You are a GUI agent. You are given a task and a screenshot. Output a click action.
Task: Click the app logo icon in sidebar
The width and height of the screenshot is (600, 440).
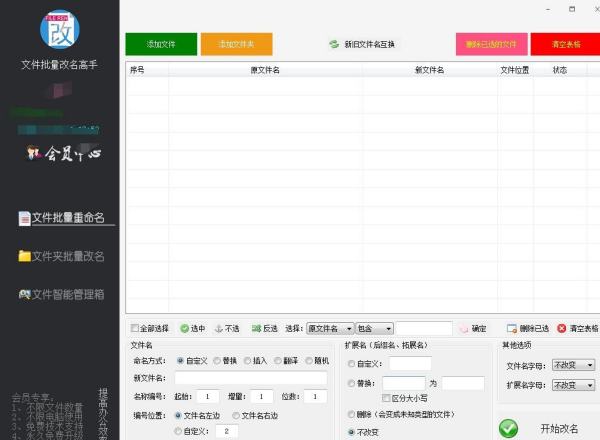(x=59, y=29)
